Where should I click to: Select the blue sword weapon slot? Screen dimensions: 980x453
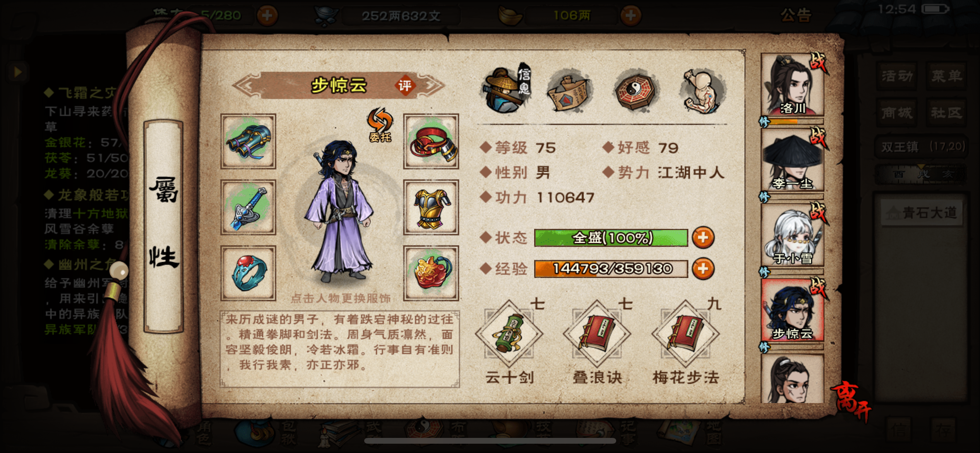coord(248,207)
